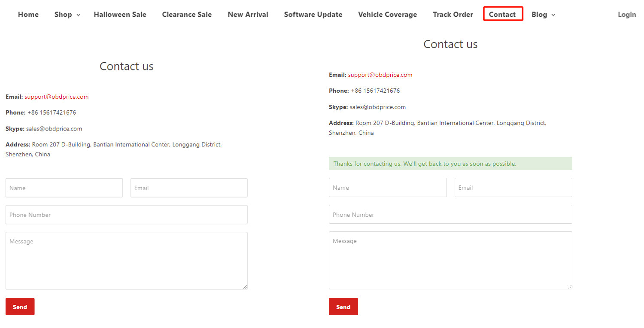Grab the resize handle of left Message box
Screen dimensions: 644x328
point(245,287)
